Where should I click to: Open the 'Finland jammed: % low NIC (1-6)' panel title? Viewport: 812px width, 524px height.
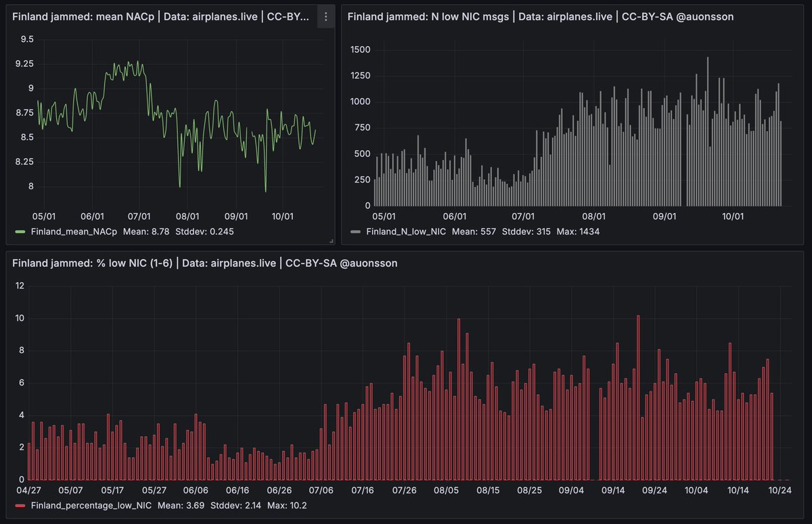tap(204, 263)
